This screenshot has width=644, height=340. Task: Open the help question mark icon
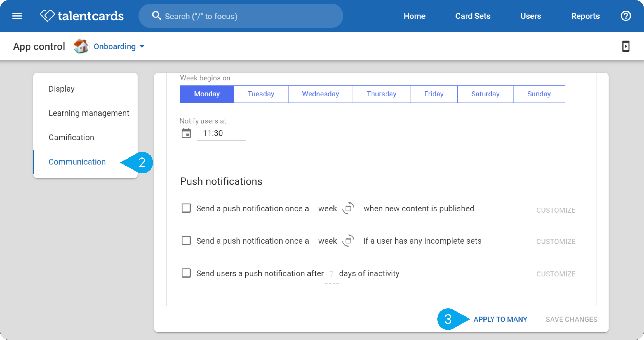click(626, 16)
